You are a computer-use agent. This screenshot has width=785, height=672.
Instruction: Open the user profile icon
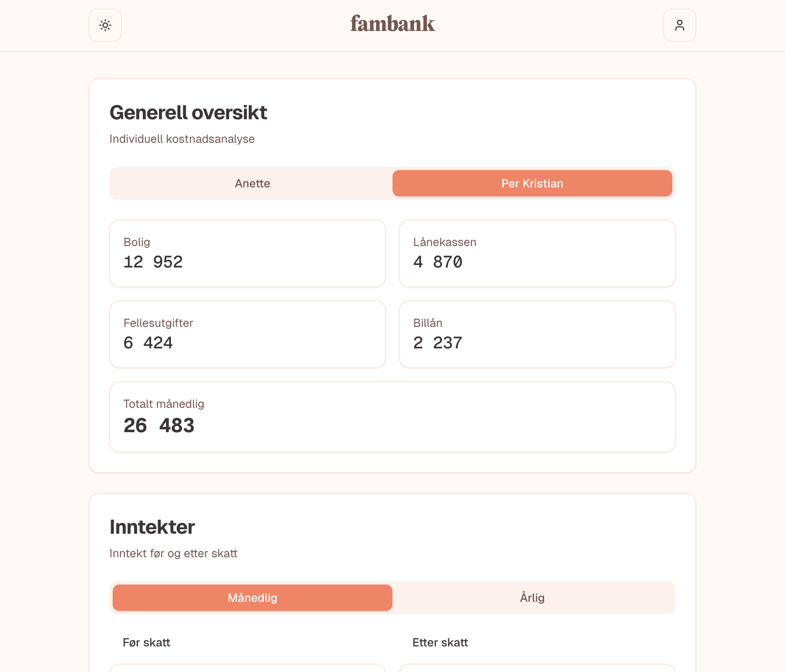(679, 25)
